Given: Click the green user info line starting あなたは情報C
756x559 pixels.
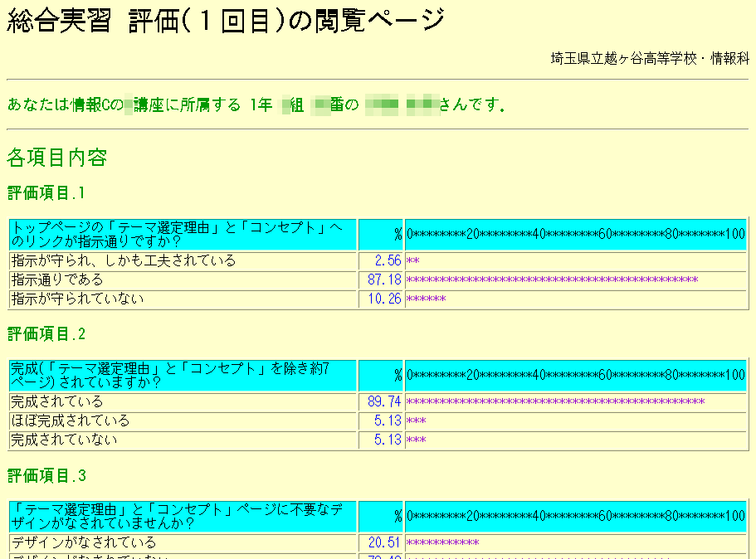Looking at the screenshot, I should click(256, 105).
